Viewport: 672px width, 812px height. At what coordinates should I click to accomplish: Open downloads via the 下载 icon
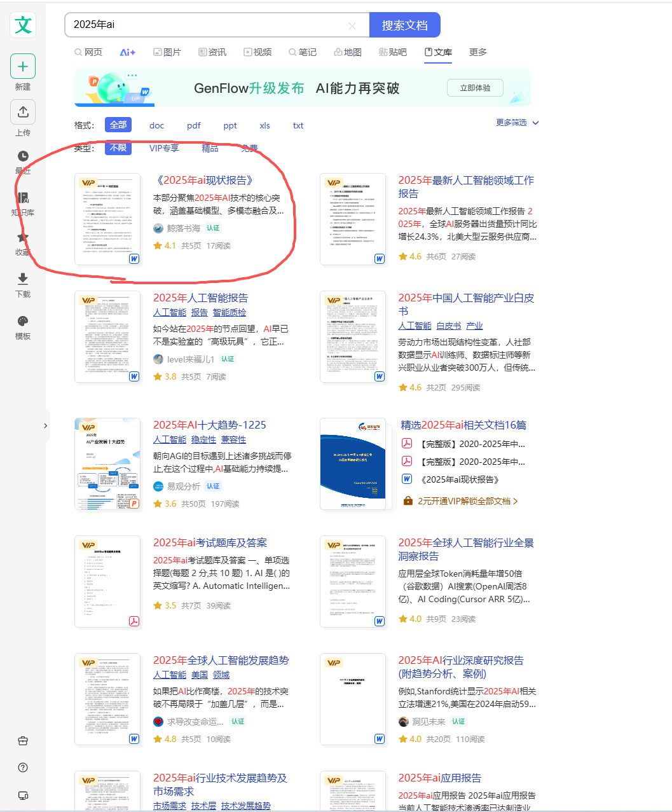(x=23, y=280)
